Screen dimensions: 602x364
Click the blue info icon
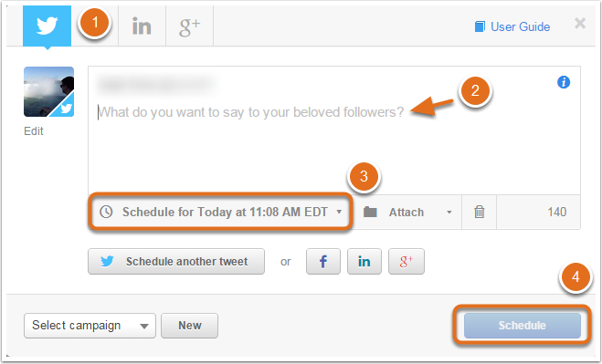(564, 82)
